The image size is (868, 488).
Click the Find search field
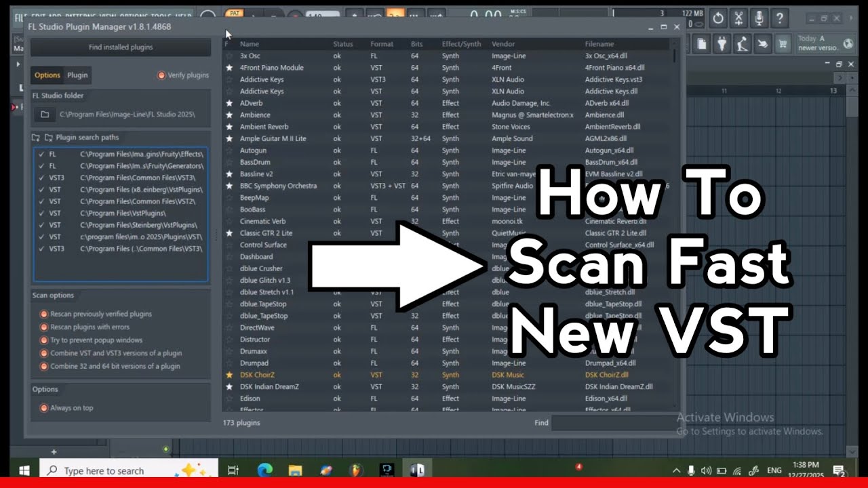(x=614, y=423)
